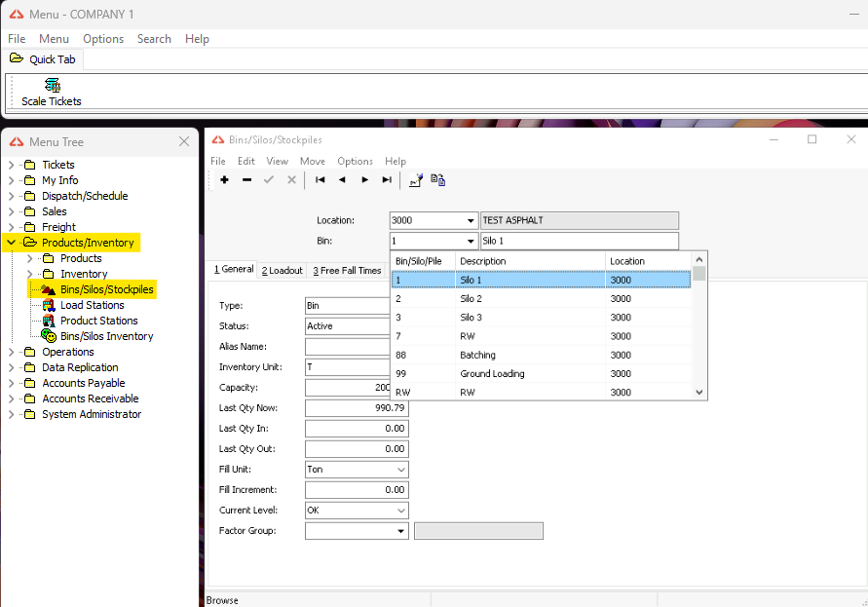This screenshot has width=868, height=607.
Task: Expand the Tickets tree node
Action: click(x=11, y=165)
